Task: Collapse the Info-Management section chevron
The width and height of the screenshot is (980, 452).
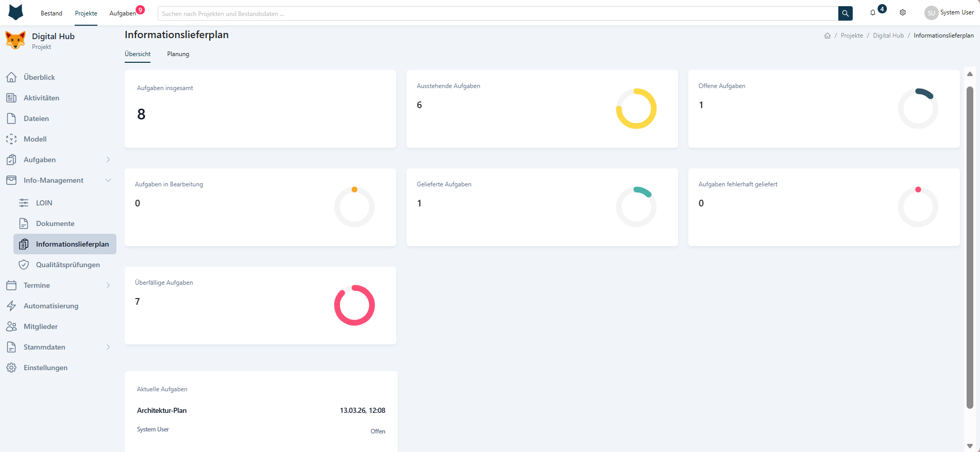Action: (108, 180)
